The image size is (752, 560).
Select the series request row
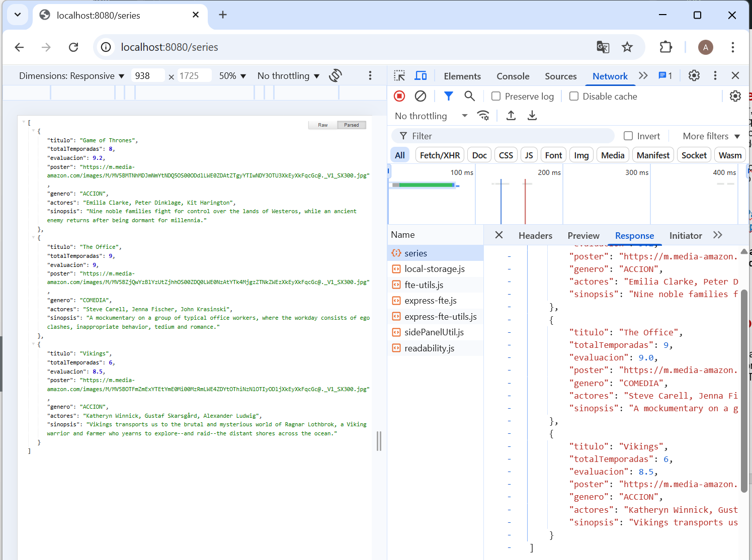pos(436,253)
